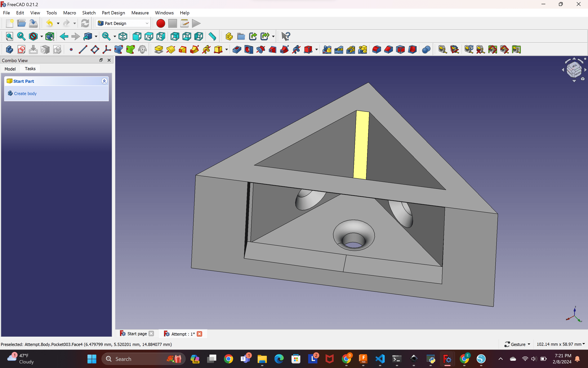Open the Gesture navigation style menu
Viewport: 588px width, 368px height.
(517, 344)
